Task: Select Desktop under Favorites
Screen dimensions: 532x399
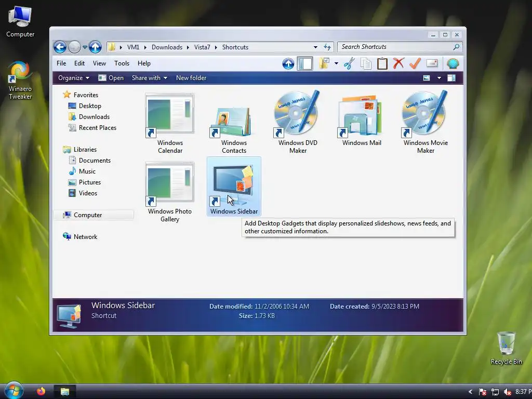Action: (90, 106)
